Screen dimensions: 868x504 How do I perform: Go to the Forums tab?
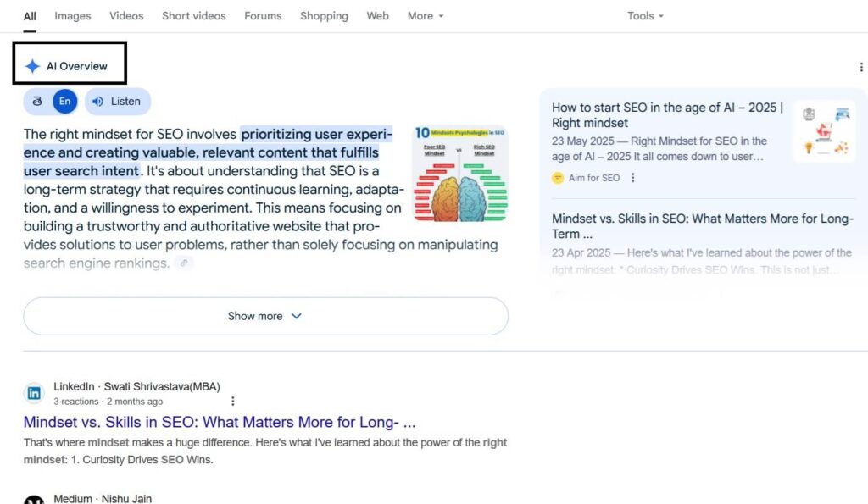[x=263, y=16]
